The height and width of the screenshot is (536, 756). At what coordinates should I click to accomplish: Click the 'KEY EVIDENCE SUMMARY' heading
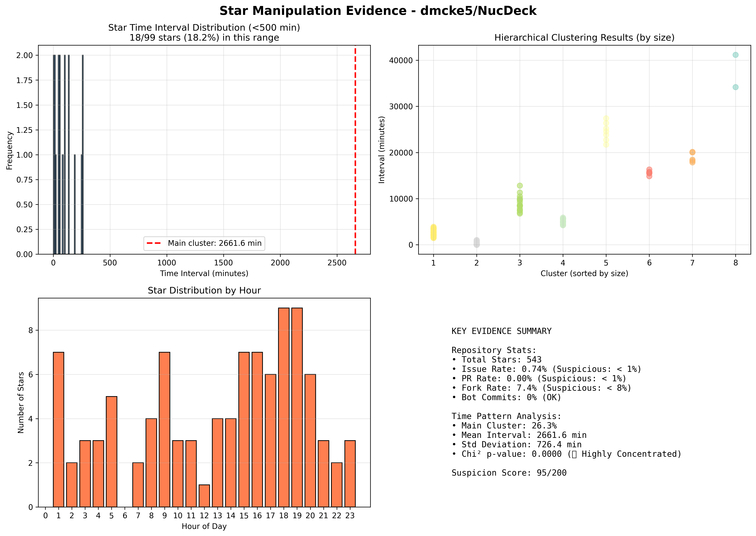click(x=501, y=331)
